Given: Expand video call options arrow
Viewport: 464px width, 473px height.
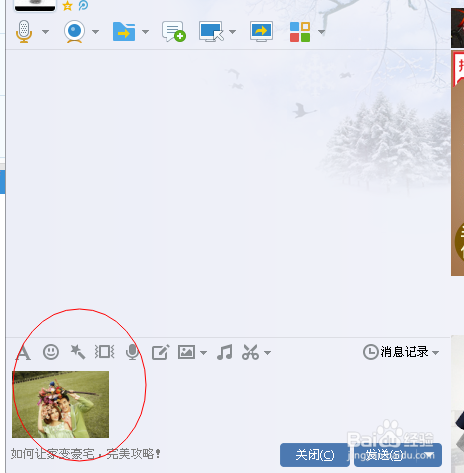Looking at the screenshot, I should coord(96,32).
